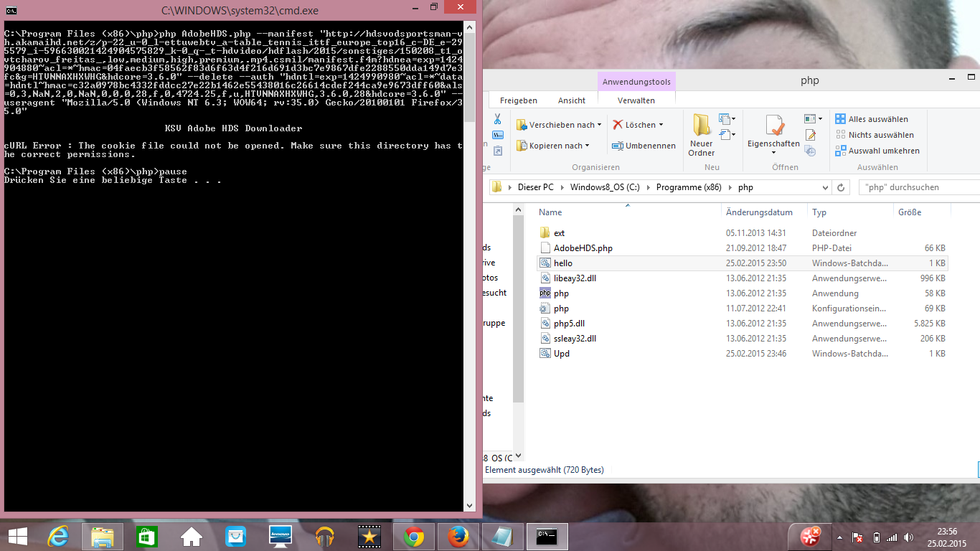This screenshot has height=551, width=980.
Task: Click the volume speaker tray icon
Action: (909, 537)
